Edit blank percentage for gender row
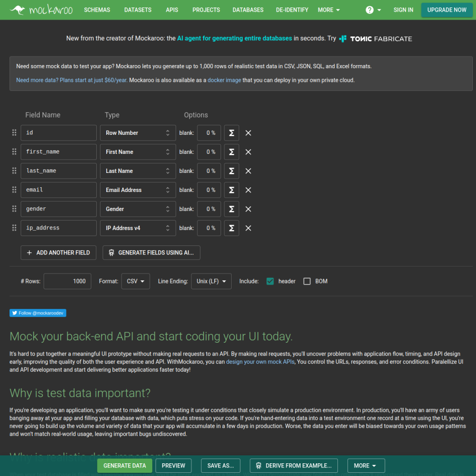 tap(209, 209)
